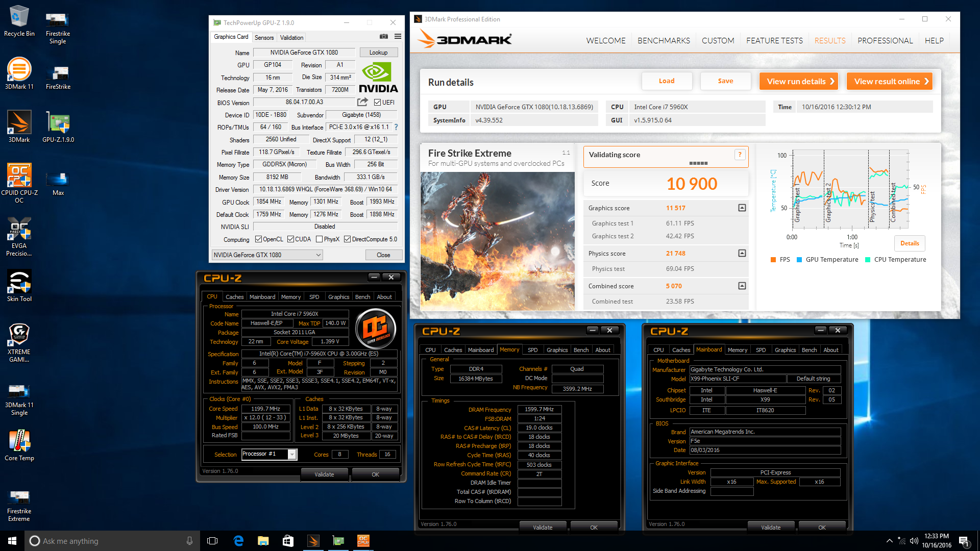Open 3DMark 11 desktop icon
The image size is (980, 551).
(19, 74)
